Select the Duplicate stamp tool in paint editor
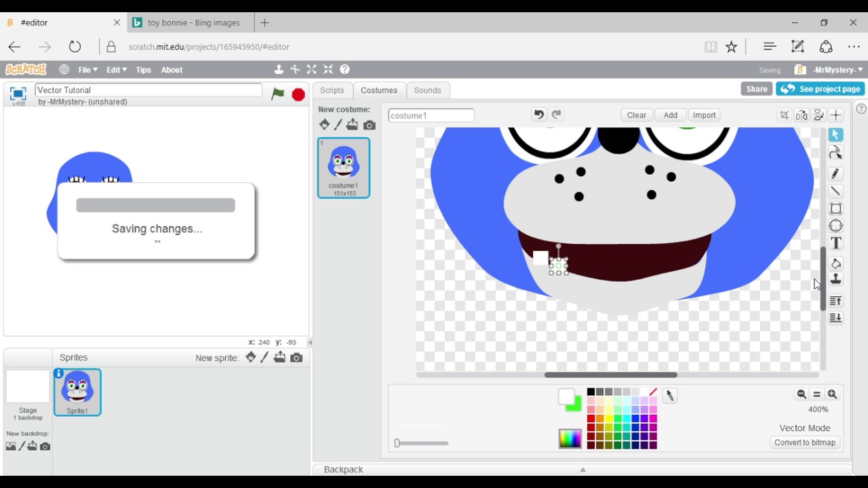The image size is (868, 488). [836, 279]
